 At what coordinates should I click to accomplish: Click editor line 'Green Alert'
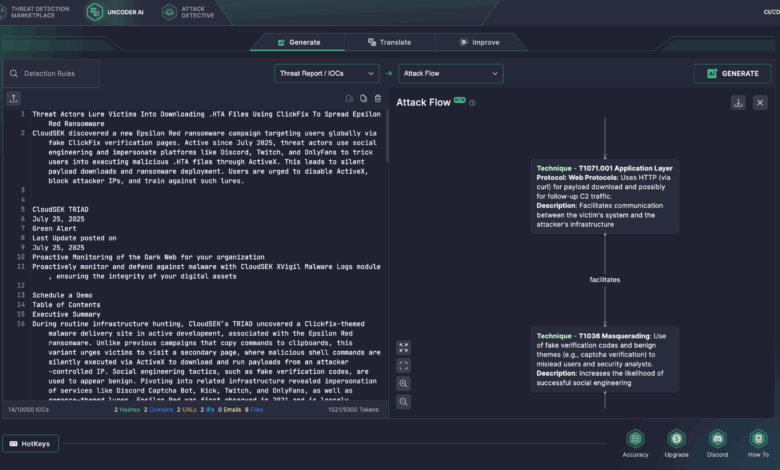pos(54,229)
